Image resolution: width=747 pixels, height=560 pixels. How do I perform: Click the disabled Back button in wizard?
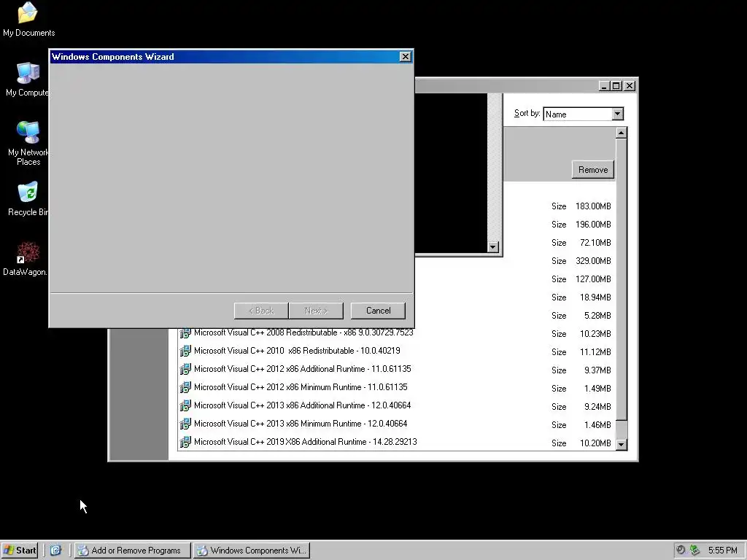pyautogui.click(x=261, y=311)
